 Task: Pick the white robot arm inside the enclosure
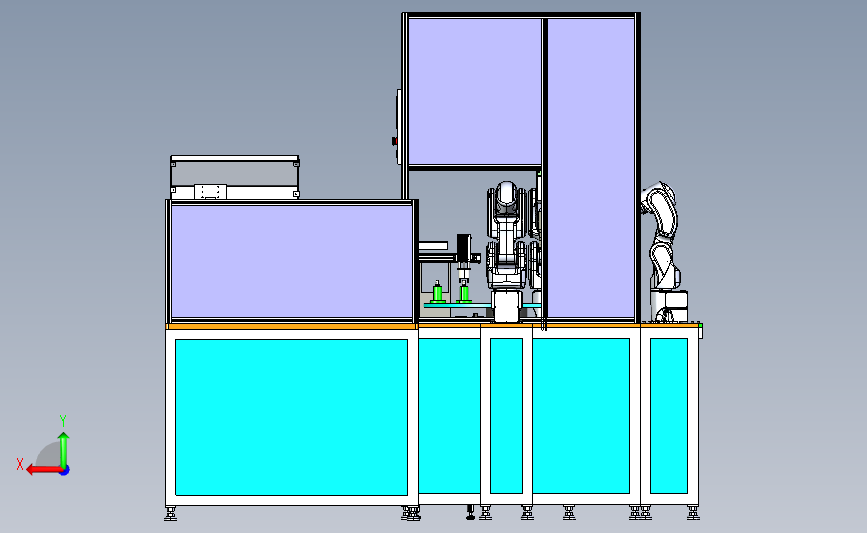(506, 252)
